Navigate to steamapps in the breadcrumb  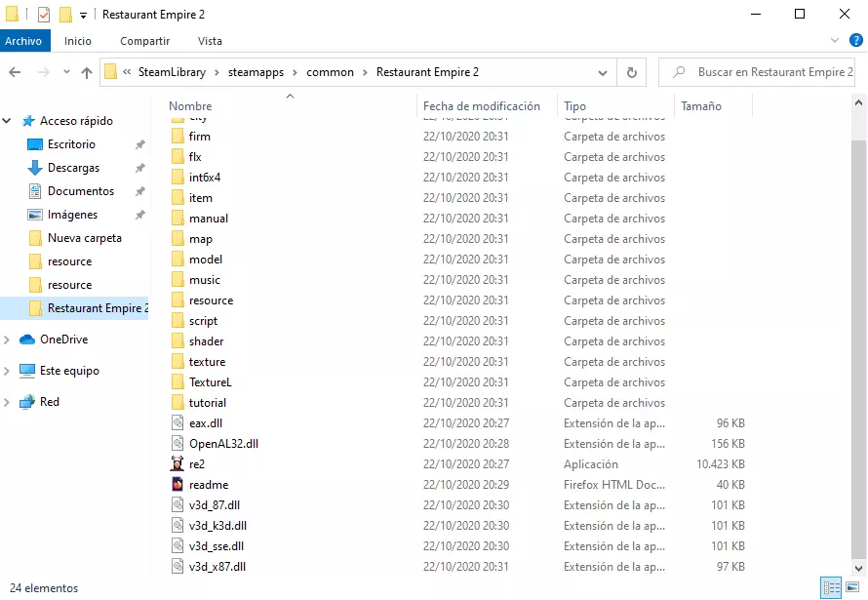[256, 72]
